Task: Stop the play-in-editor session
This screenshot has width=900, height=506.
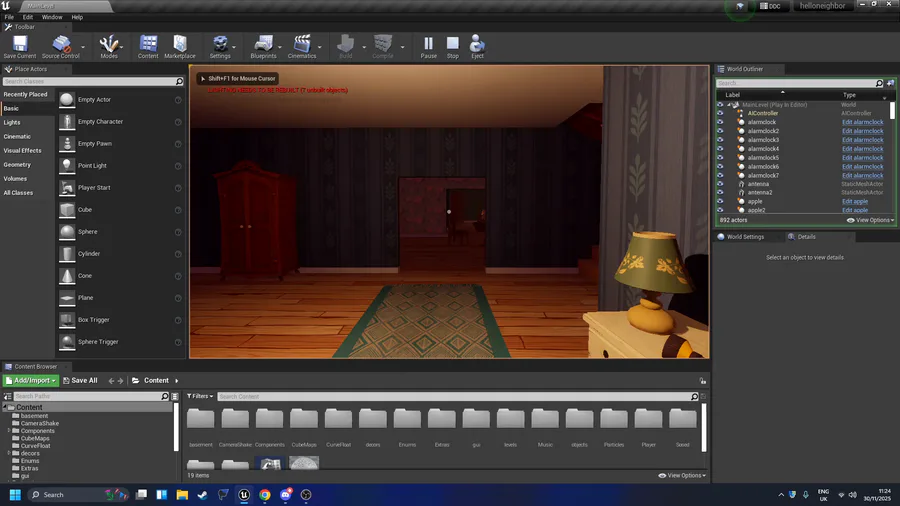Action: click(x=453, y=46)
